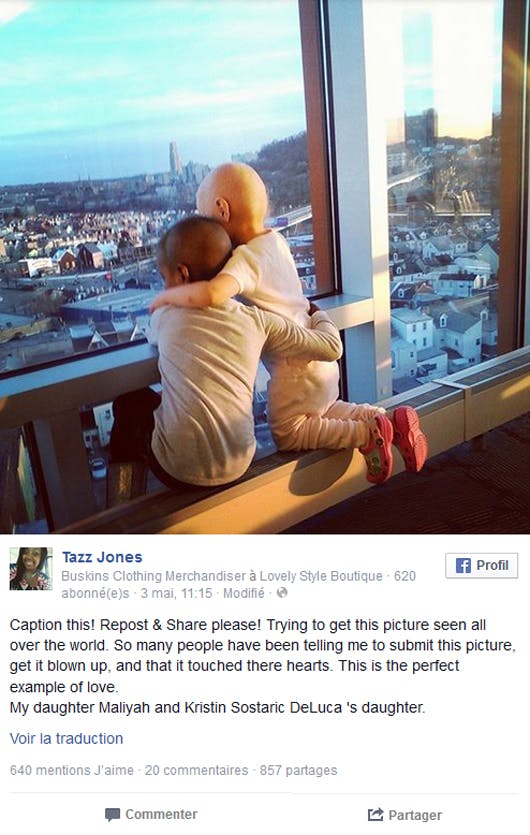Click the Profil button label
This screenshot has height=835, width=530.
492,565
